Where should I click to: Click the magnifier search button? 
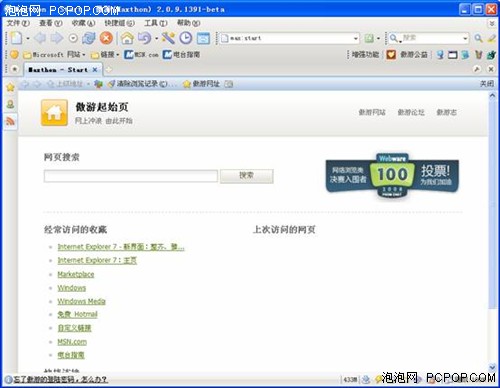pyautogui.click(x=479, y=38)
